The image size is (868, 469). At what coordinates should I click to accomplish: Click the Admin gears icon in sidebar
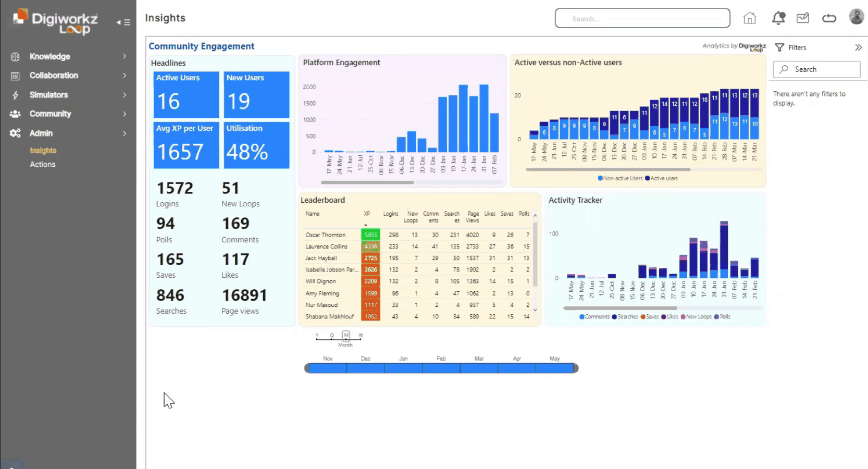click(x=15, y=133)
